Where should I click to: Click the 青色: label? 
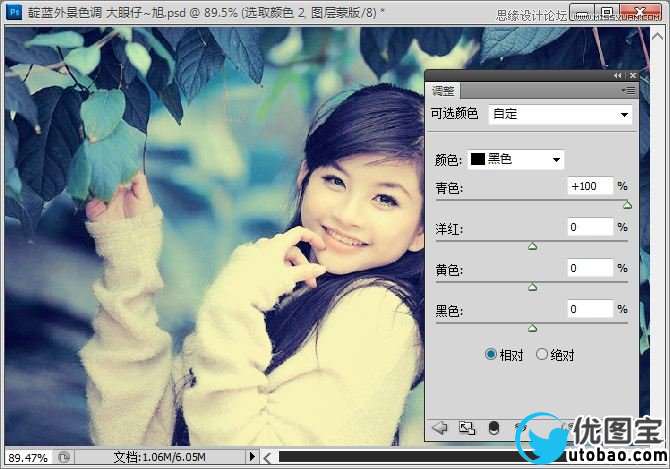449,188
